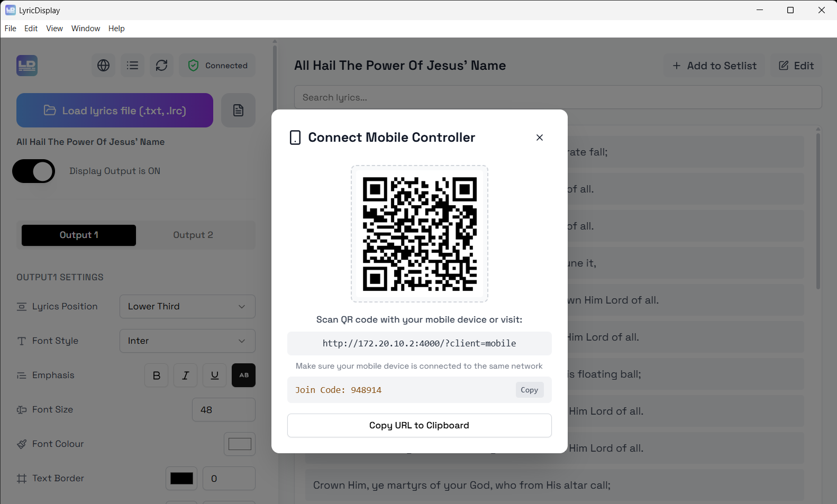
Task: Turn off the Display Output switch
Action: (x=34, y=171)
